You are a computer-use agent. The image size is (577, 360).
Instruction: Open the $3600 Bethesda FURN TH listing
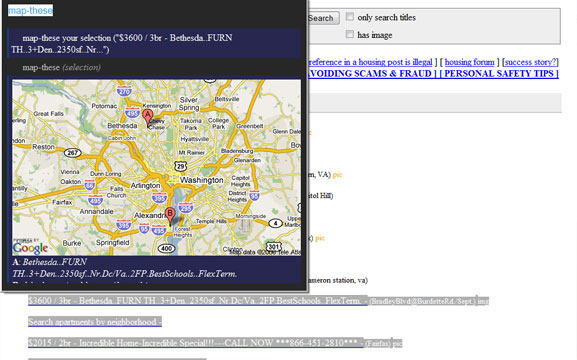point(198,301)
